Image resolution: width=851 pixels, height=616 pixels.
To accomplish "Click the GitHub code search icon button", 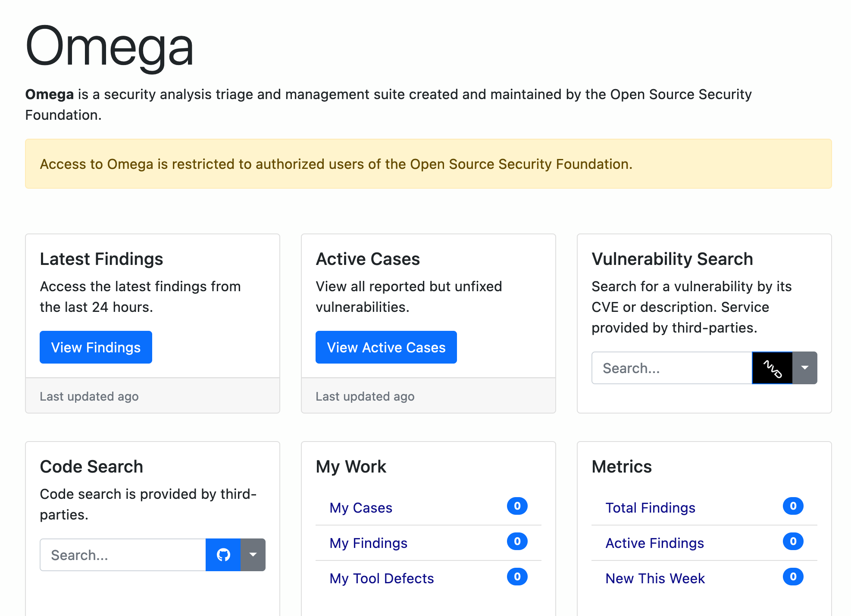I will click(223, 555).
